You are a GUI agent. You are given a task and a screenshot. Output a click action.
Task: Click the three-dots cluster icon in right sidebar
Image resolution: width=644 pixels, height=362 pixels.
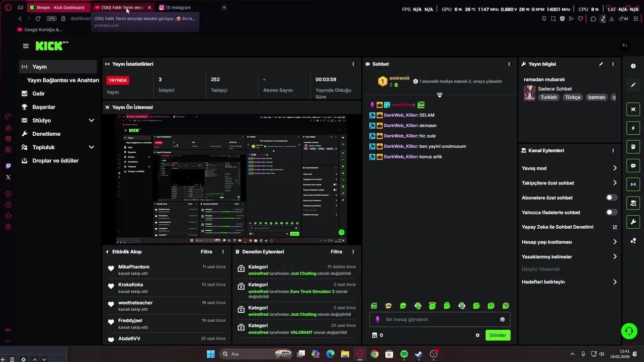click(633, 241)
